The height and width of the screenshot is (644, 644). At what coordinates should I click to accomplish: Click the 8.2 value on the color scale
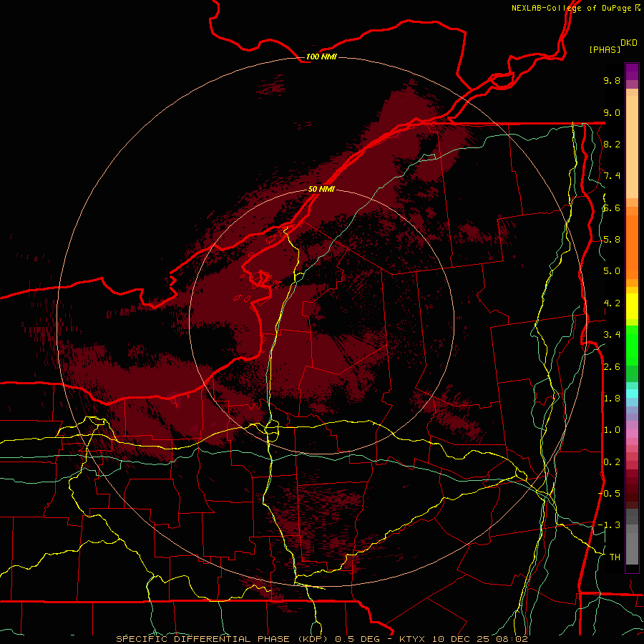pyautogui.click(x=612, y=144)
